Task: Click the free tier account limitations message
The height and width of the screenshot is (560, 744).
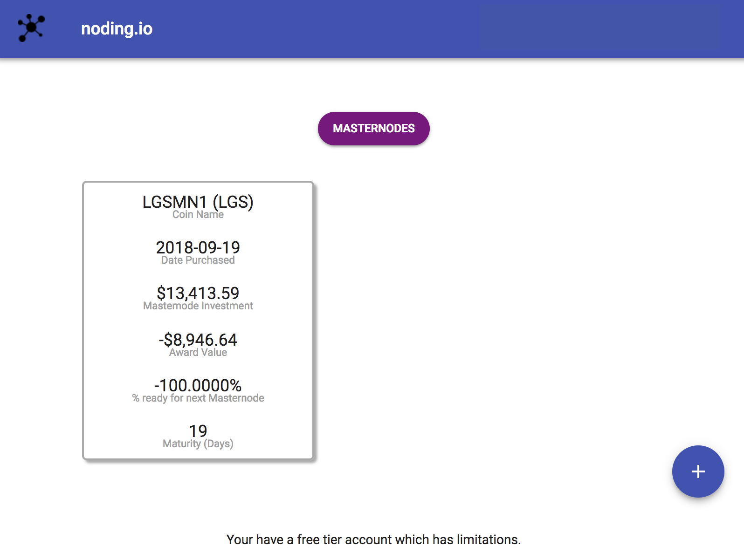Action: [x=373, y=540]
